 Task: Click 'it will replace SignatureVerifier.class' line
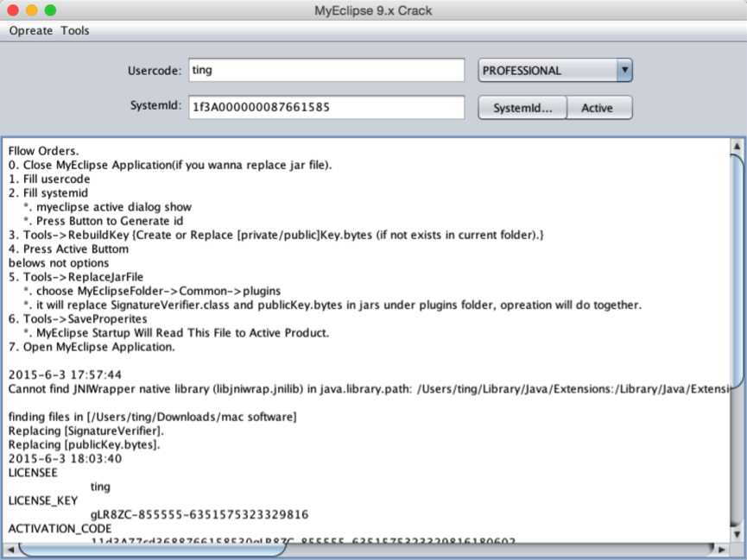click(x=332, y=305)
